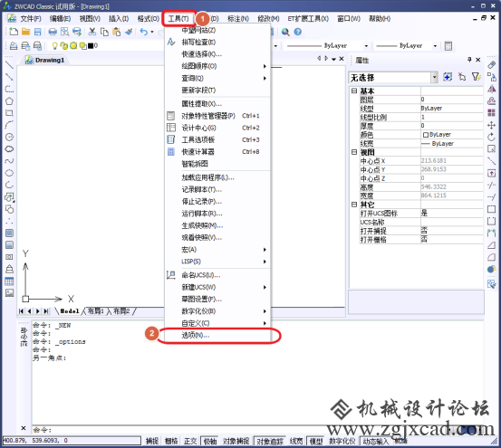Select the Rotate modify tool
The height and width of the screenshot is (448, 501).
pos(491,138)
